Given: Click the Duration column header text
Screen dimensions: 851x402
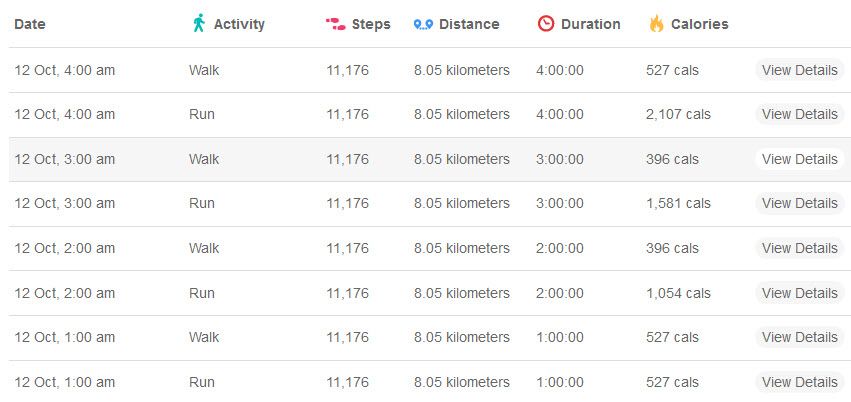Looking at the screenshot, I should [590, 24].
